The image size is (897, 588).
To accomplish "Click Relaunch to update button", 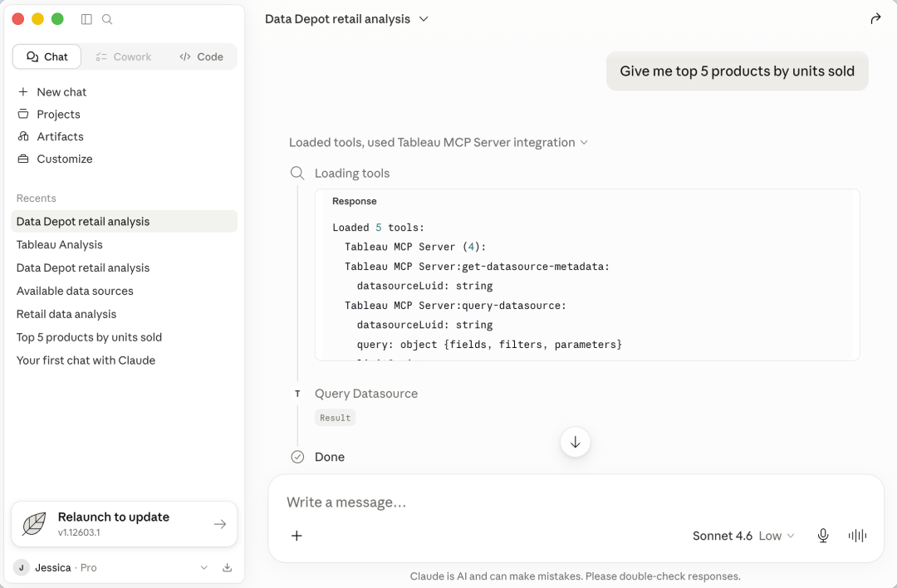I will pyautogui.click(x=124, y=524).
